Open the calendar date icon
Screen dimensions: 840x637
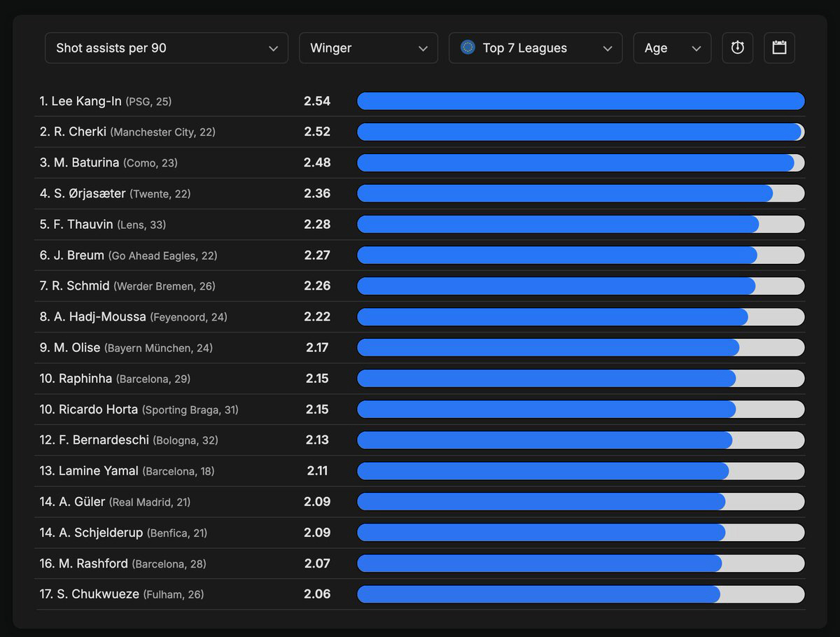[779, 48]
